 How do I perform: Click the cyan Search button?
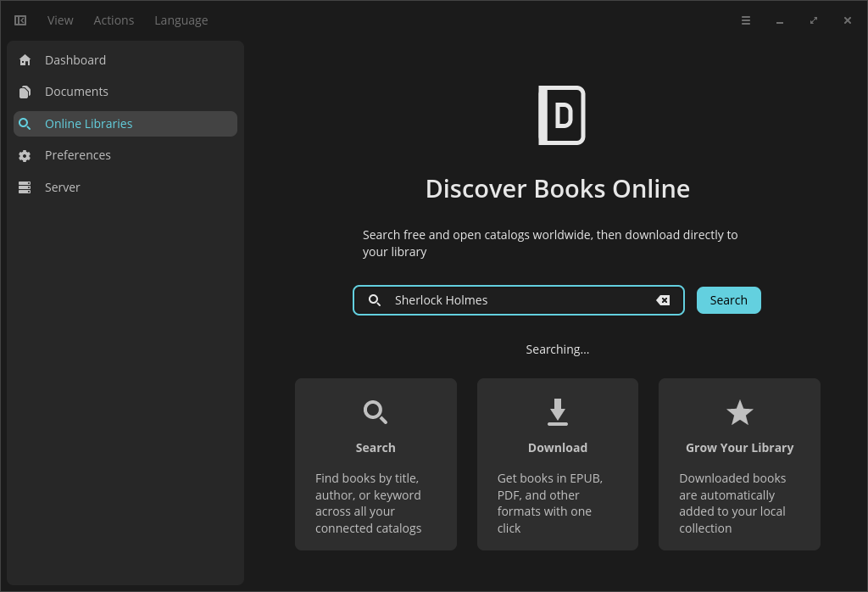(x=728, y=300)
